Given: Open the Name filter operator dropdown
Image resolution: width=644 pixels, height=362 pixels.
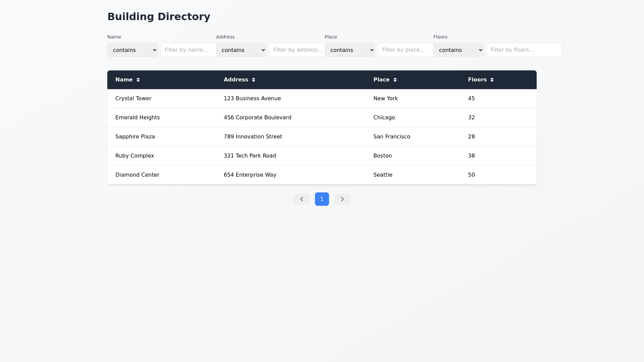Looking at the screenshot, I should (132, 50).
